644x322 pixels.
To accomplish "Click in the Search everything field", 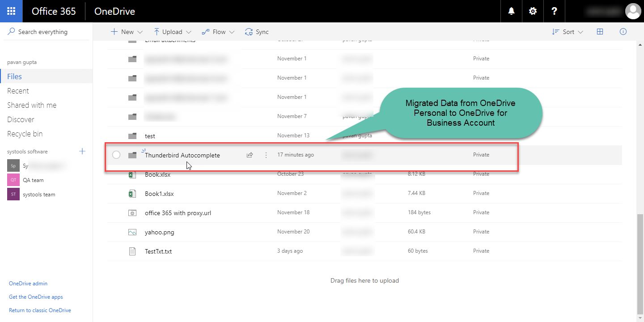I will 47,32.
